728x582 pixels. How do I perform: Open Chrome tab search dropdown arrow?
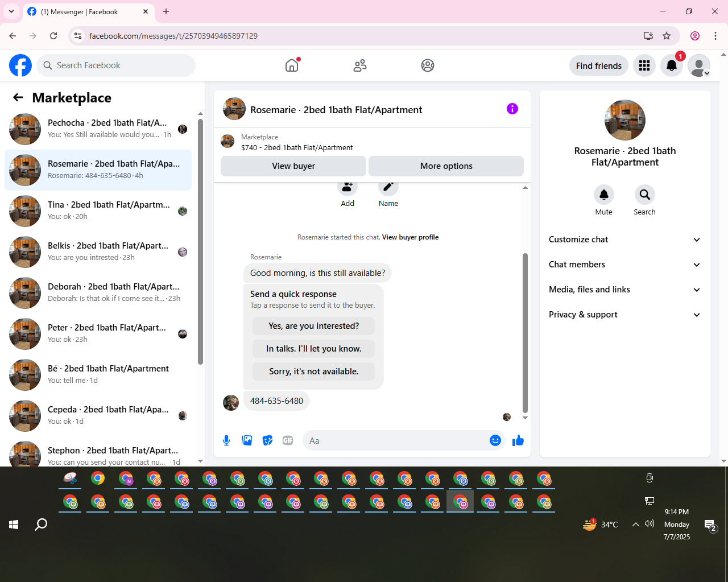[11, 11]
